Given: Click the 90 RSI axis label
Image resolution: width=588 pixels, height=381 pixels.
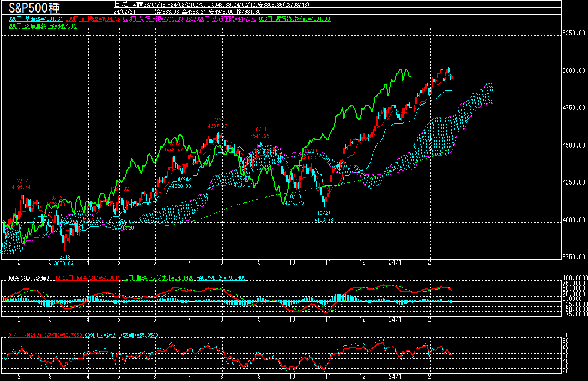Looking at the screenshot, I should (566, 335).
